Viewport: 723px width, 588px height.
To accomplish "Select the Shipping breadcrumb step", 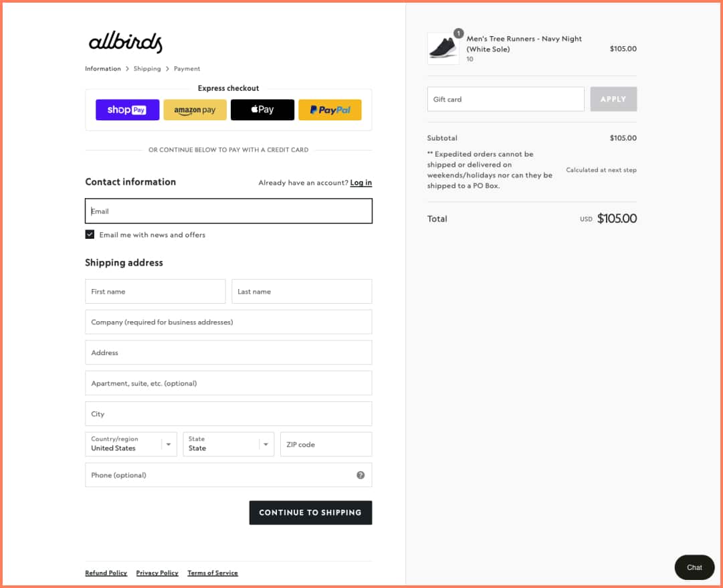I will (147, 69).
